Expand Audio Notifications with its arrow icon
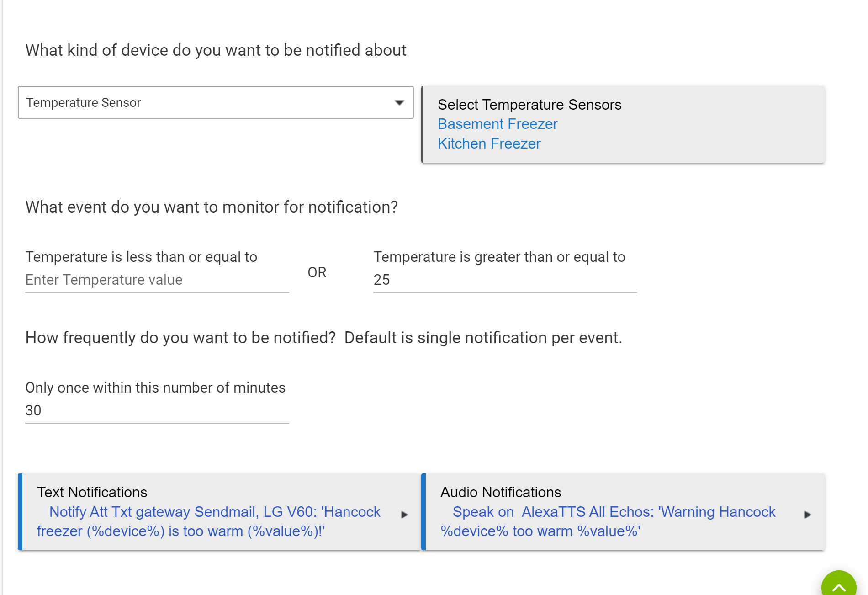The width and height of the screenshot is (868, 595). [x=808, y=515]
